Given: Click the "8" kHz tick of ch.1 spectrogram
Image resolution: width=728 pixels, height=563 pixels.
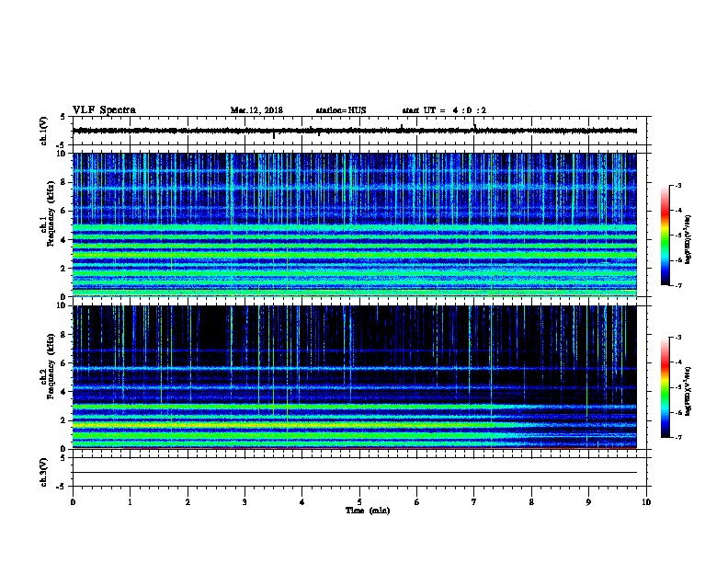Looking at the screenshot, I should click(x=64, y=182).
